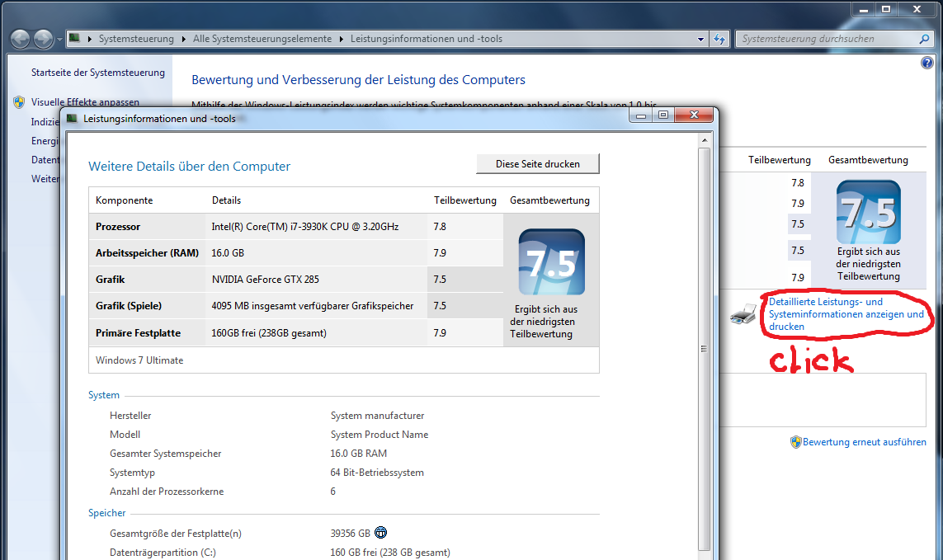Click the Back navigation arrow

tap(21, 39)
